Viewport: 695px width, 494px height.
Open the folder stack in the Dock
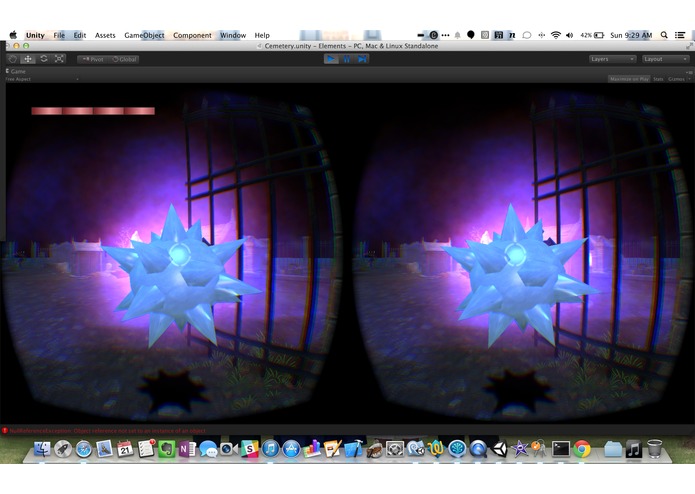point(613,449)
